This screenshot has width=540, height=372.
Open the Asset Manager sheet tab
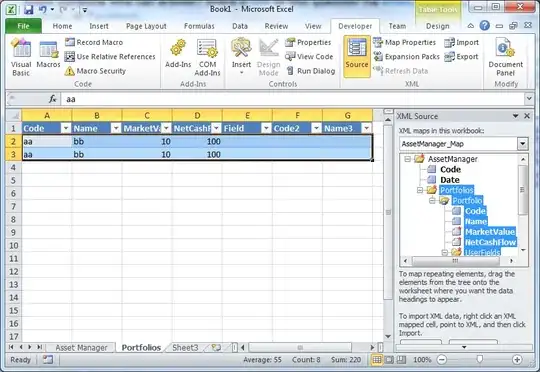tap(81, 348)
